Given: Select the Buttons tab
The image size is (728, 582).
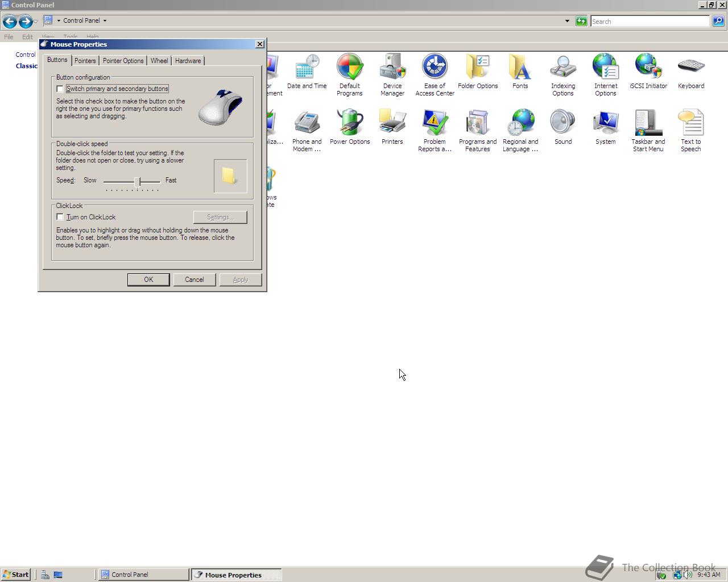Looking at the screenshot, I should click(x=57, y=60).
